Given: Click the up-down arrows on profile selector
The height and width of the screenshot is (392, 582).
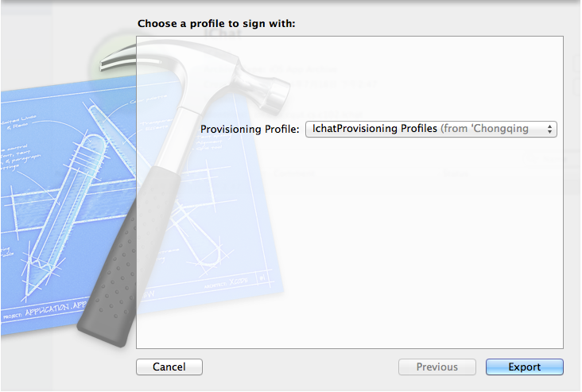Looking at the screenshot, I should pyautogui.click(x=549, y=129).
